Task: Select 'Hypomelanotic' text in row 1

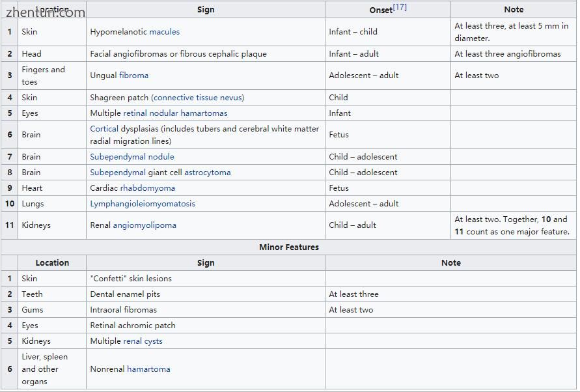Action: click(118, 32)
